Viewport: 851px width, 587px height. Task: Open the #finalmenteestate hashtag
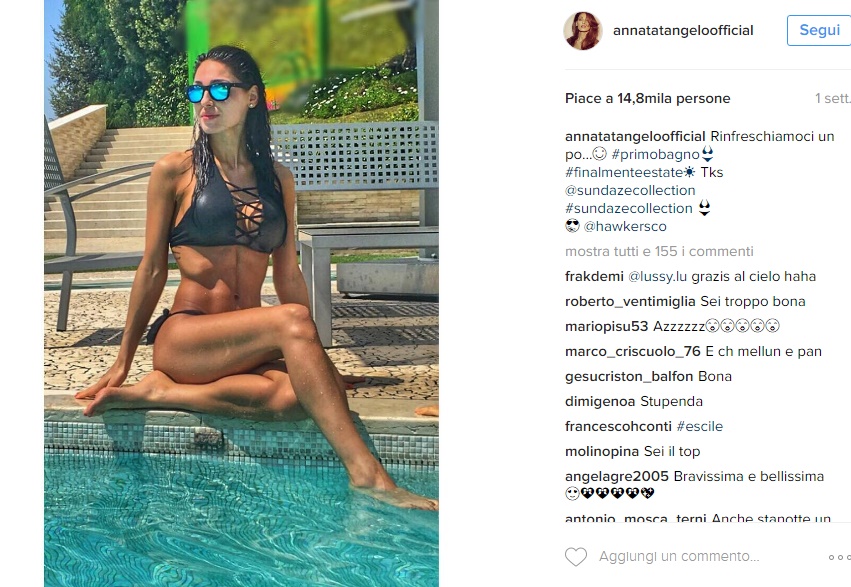coord(624,173)
